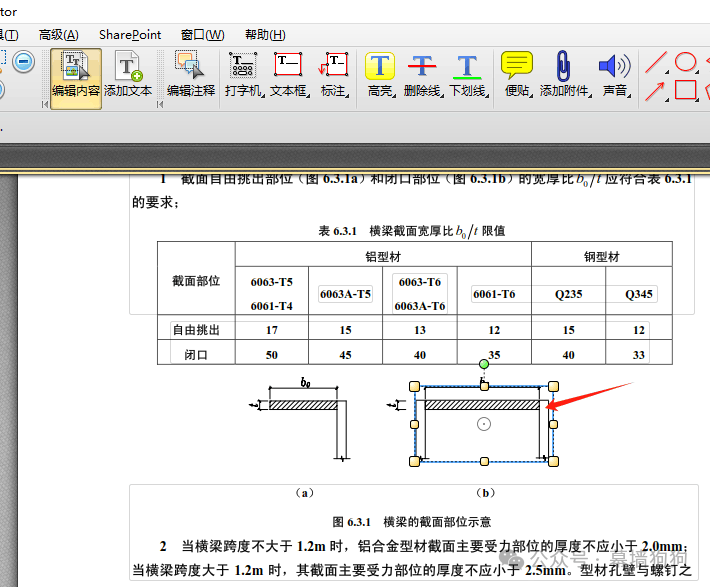Click the 添加文本 (Add Text) tool
The image size is (710, 587).
[128, 75]
